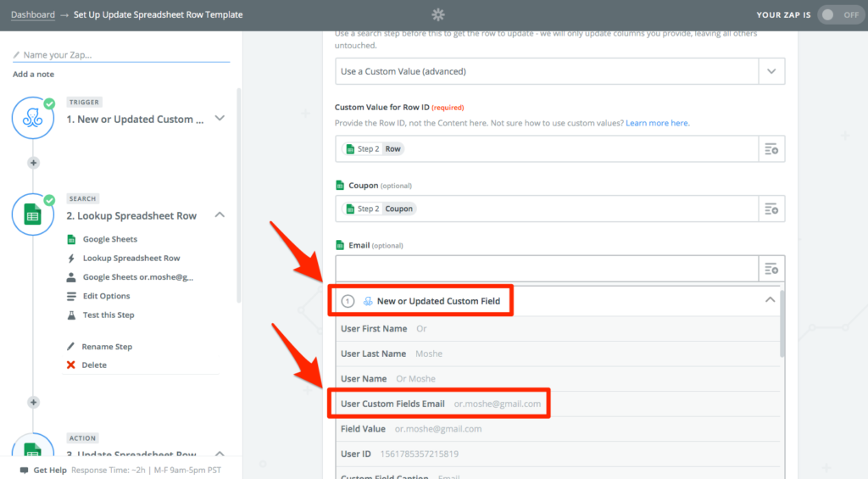This screenshot has width=868, height=479.
Task: Insert a field into Row ID input
Action: (771, 149)
